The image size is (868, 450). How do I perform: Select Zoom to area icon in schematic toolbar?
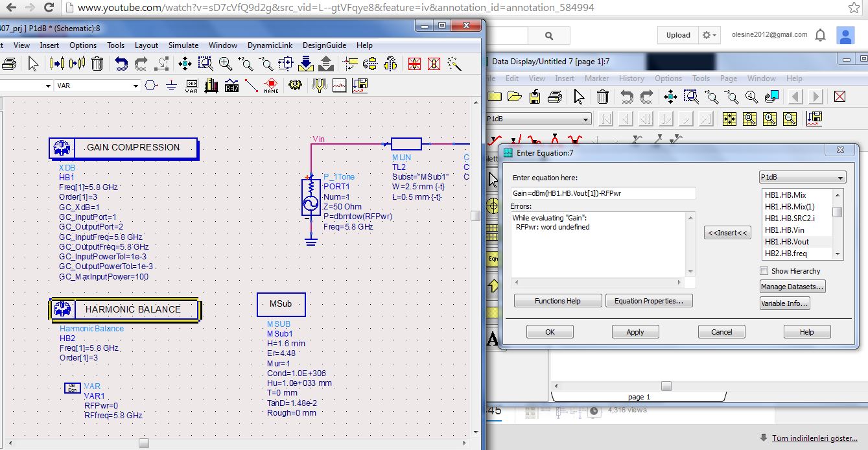pos(205,64)
